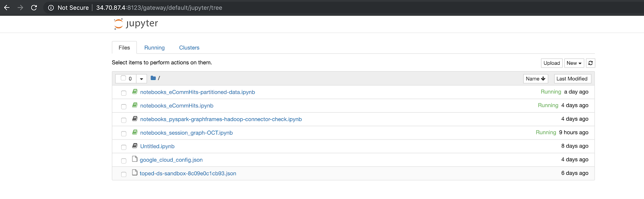644x199 pixels.
Task: Click the blue root folder icon in breadcrumb
Action: pyautogui.click(x=153, y=78)
